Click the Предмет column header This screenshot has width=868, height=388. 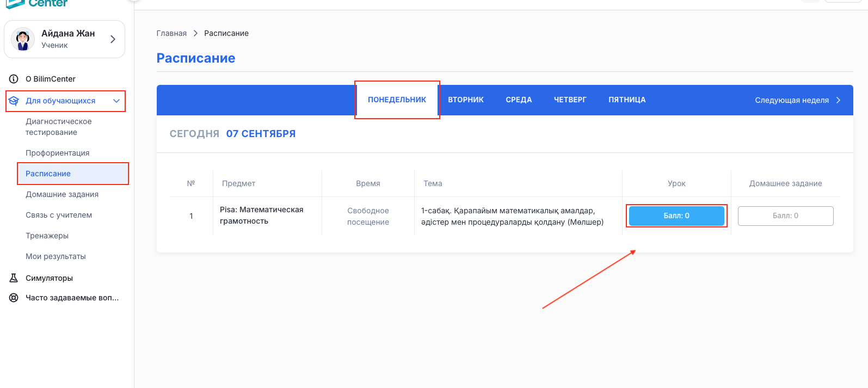[x=238, y=183]
